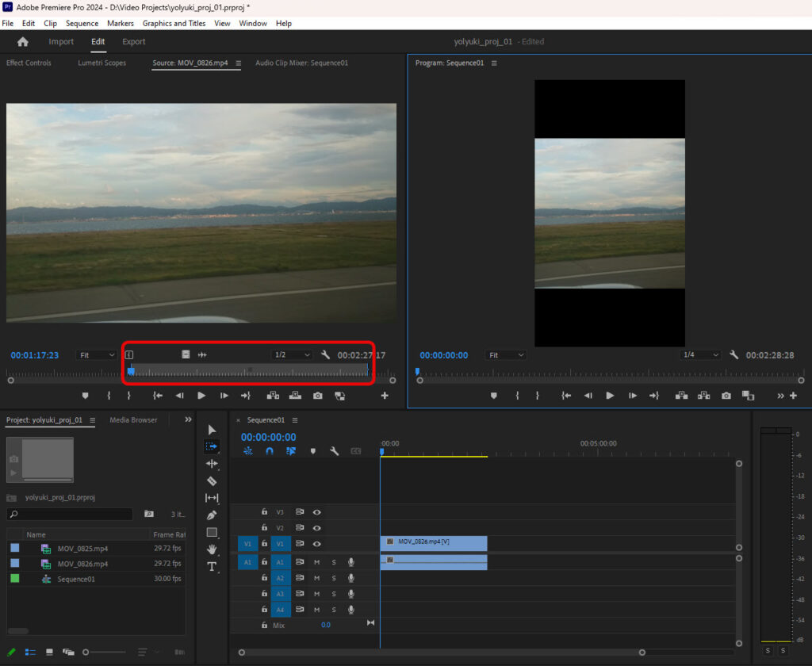Select the Ripple Edit tool
The image size is (812, 666).
point(212,463)
